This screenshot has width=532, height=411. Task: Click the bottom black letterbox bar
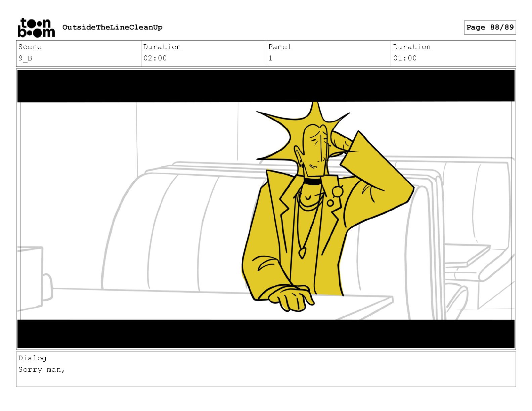pos(266,334)
